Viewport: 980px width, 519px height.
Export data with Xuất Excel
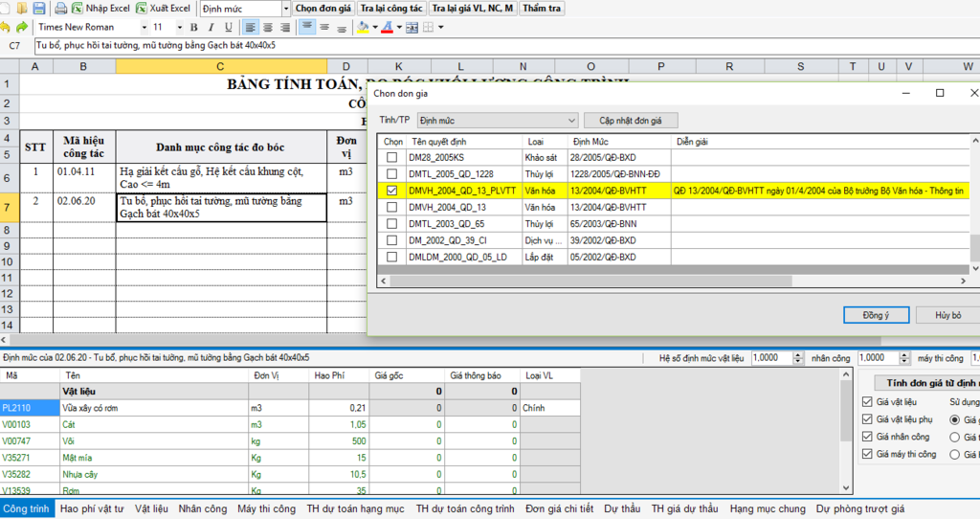tap(163, 8)
